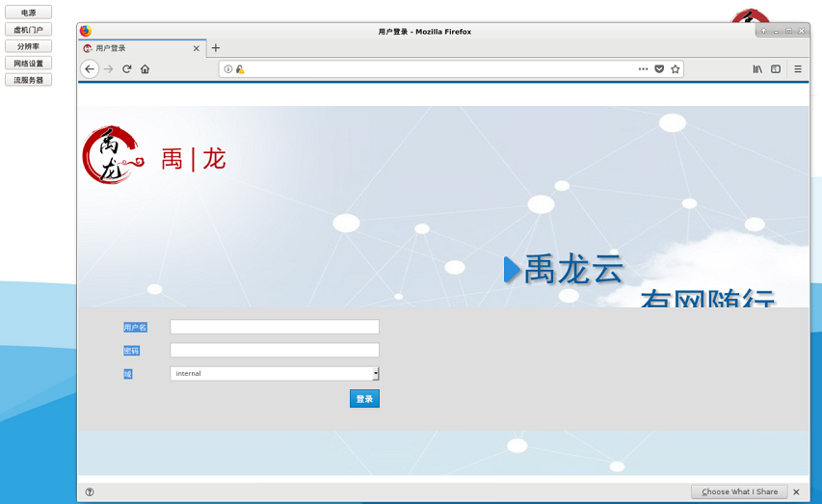Bookmark this page with star icon

coord(676,69)
